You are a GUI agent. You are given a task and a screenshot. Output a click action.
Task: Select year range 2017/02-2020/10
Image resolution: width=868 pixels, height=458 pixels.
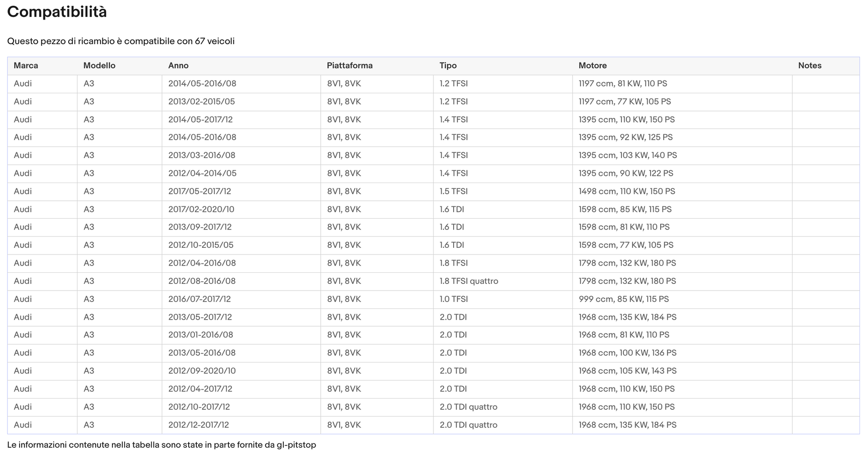pos(201,209)
